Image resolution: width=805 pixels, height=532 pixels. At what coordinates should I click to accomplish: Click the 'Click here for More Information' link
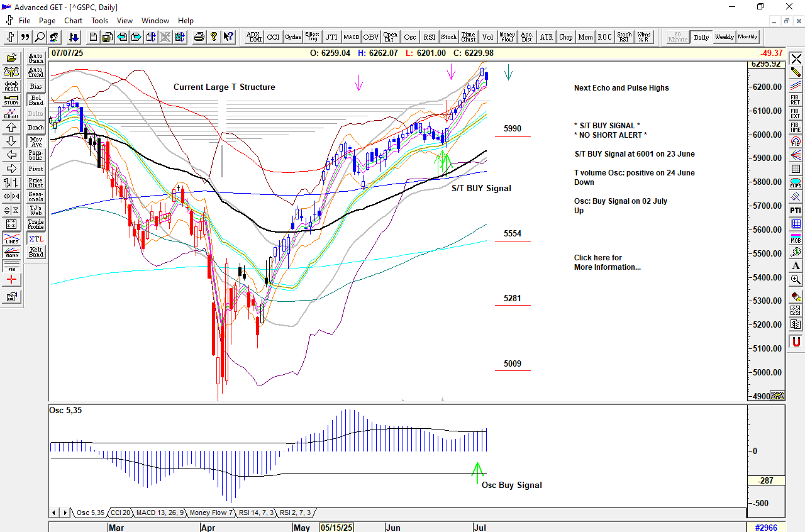(607, 262)
